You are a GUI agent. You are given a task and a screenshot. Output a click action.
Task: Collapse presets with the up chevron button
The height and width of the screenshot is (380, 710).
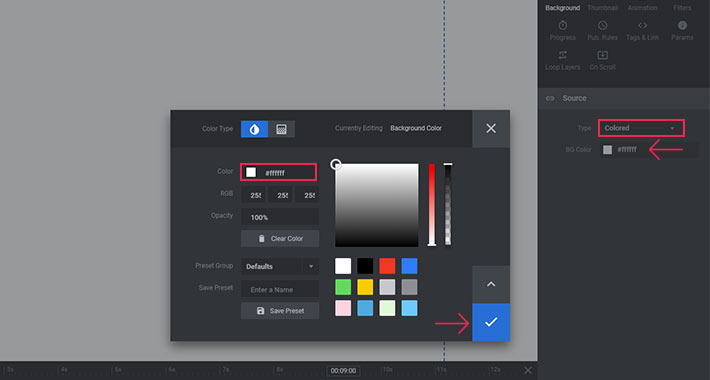pyautogui.click(x=491, y=284)
